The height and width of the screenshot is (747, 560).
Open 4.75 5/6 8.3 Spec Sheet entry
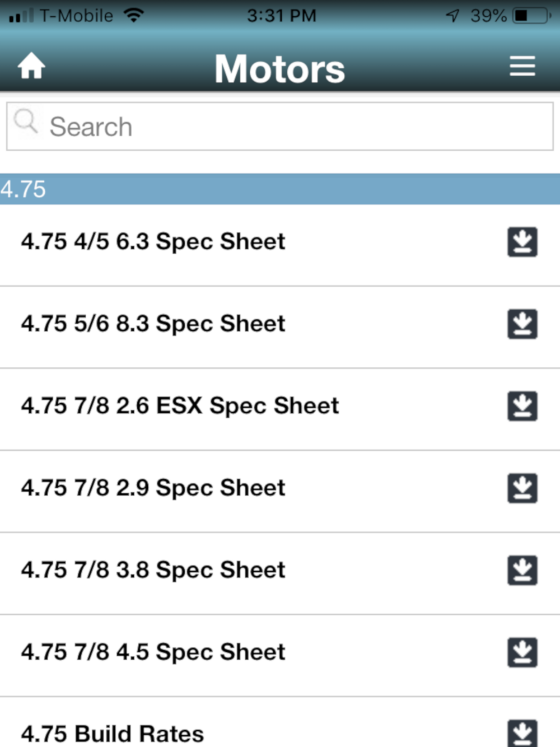[x=280, y=327]
